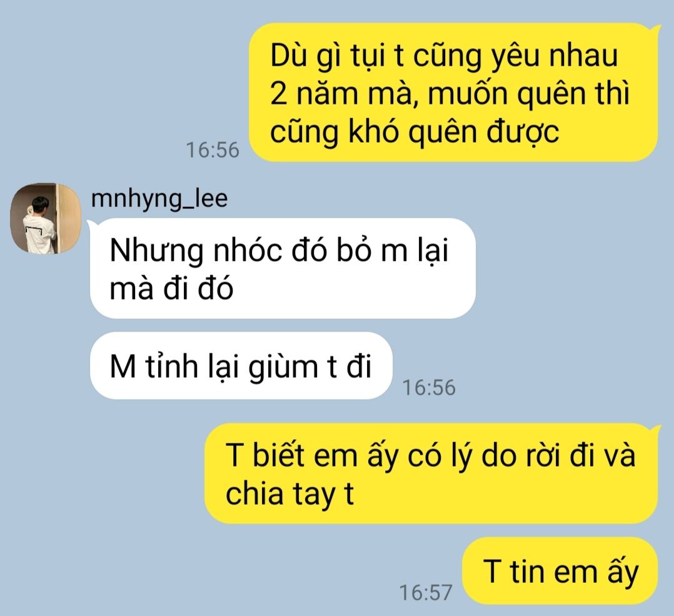Click the words "muốn quên thì"

point(528,93)
